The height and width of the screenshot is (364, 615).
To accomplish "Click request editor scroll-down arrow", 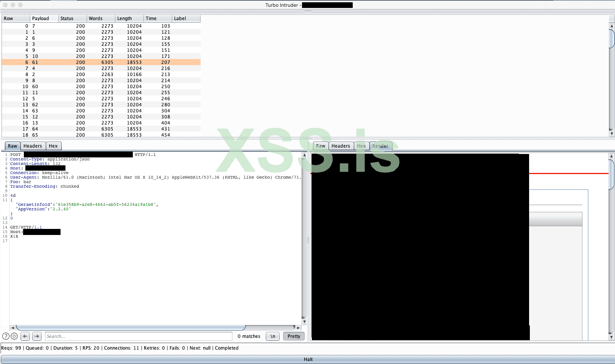I will point(304,322).
